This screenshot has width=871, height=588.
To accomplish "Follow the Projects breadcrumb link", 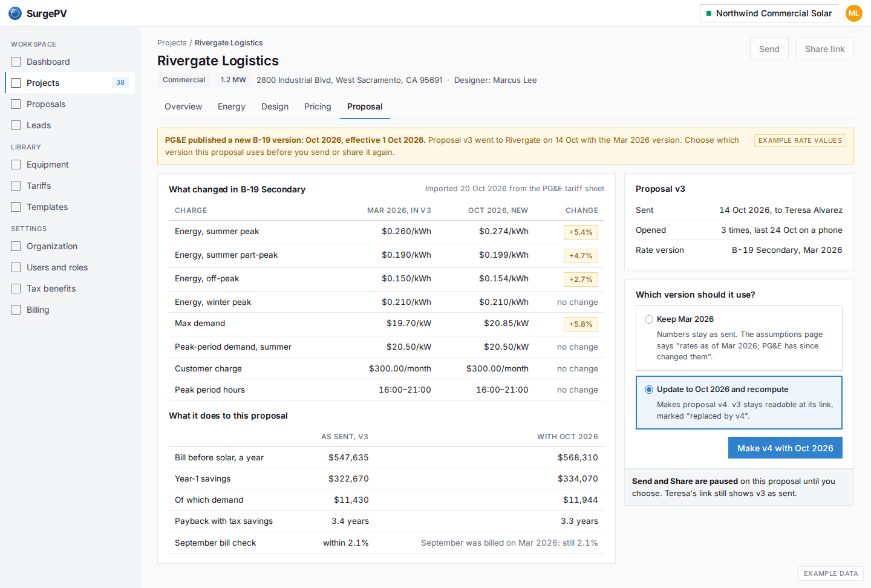I will pyautogui.click(x=172, y=43).
